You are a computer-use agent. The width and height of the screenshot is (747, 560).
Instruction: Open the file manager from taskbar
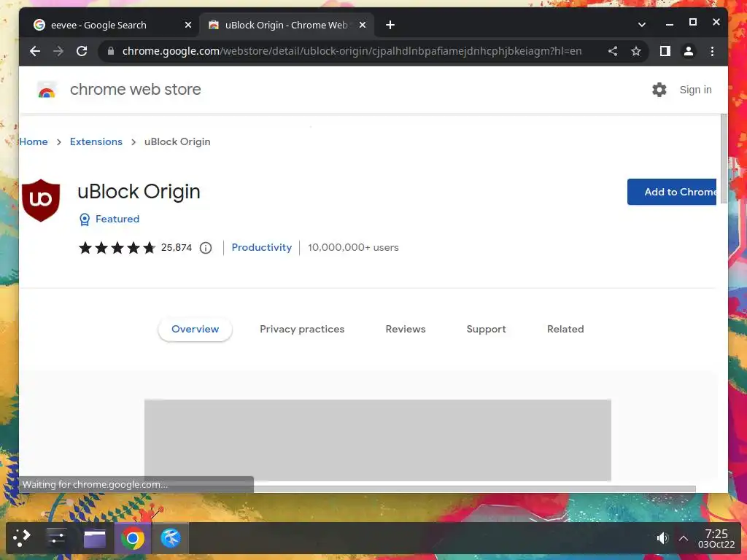coord(94,539)
